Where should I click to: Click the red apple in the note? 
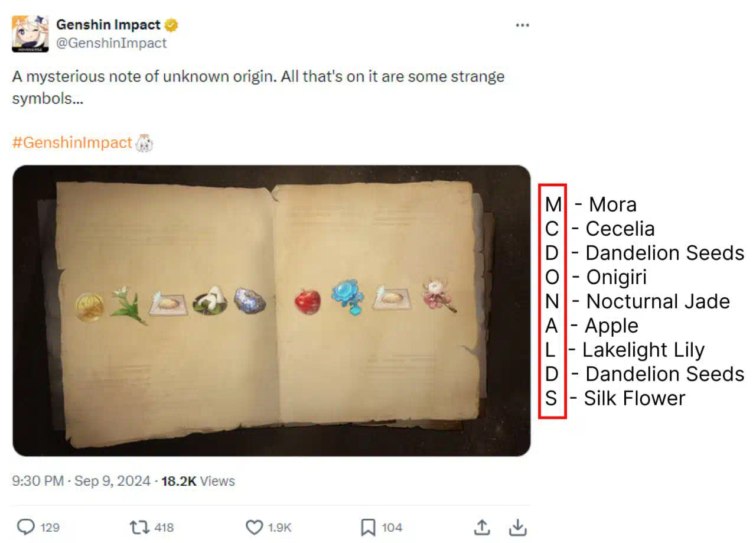(x=307, y=301)
